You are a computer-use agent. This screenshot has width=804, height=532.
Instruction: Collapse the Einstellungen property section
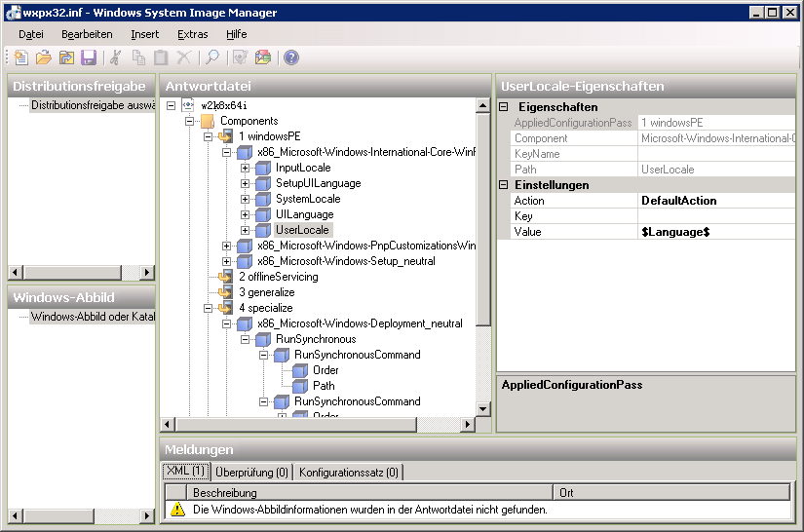point(504,185)
